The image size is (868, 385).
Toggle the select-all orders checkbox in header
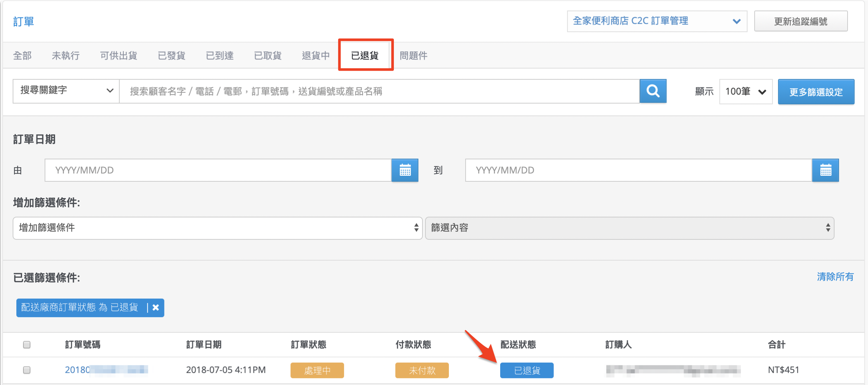click(x=27, y=345)
